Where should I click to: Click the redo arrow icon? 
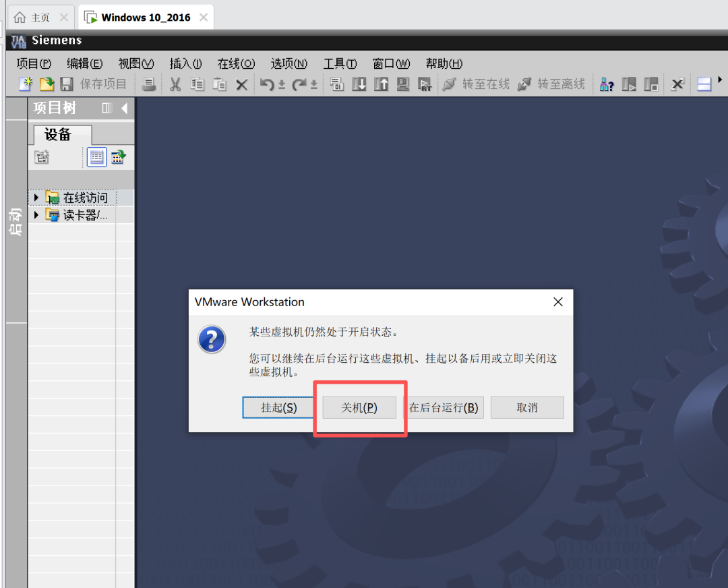299,84
